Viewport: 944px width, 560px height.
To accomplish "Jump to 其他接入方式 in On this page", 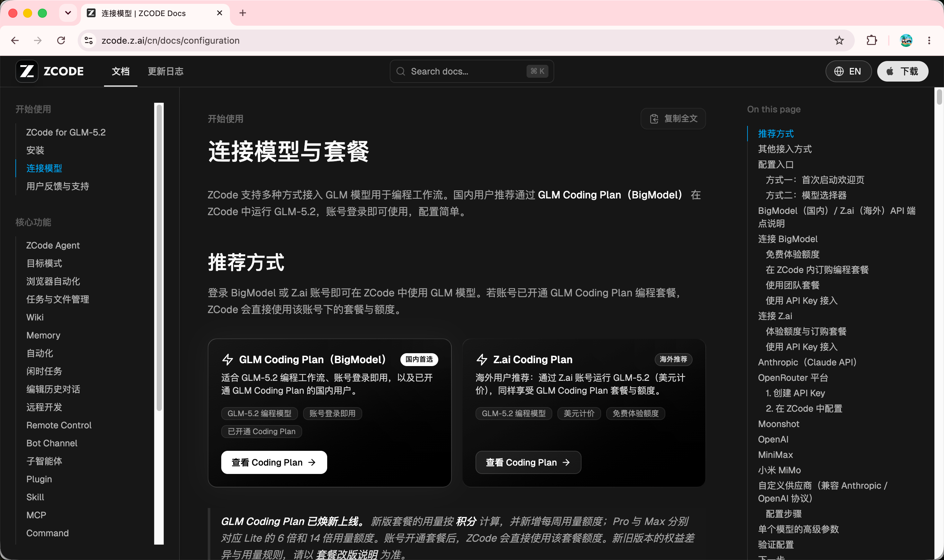I will tap(785, 149).
